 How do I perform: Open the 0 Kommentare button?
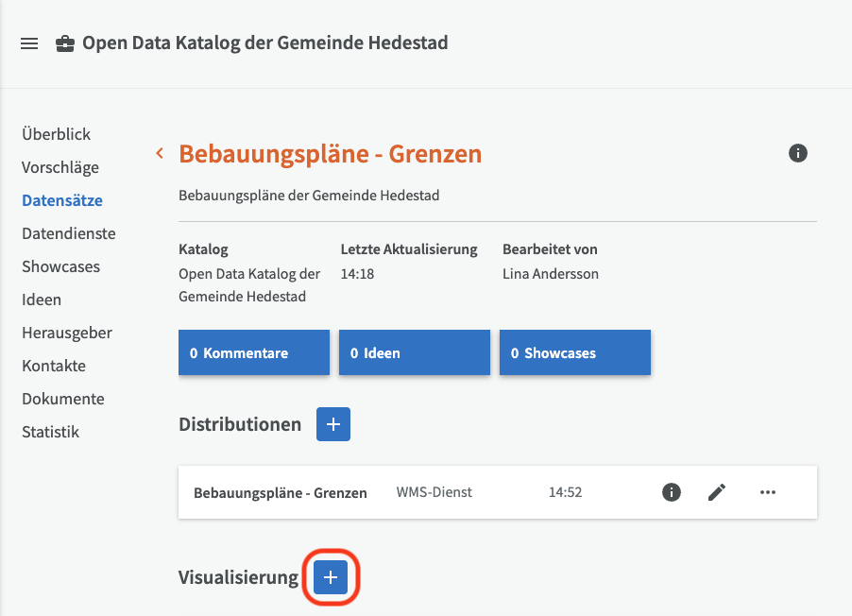253,353
